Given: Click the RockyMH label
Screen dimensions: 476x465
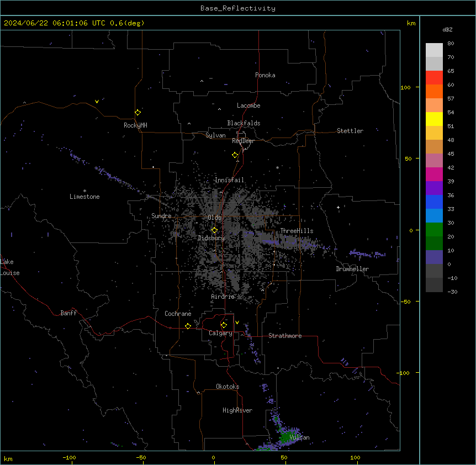Looking at the screenshot, I should (135, 125).
